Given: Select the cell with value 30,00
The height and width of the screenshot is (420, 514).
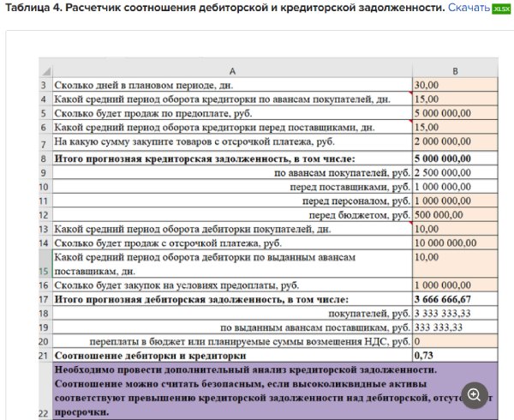Looking at the screenshot, I should tap(454, 86).
